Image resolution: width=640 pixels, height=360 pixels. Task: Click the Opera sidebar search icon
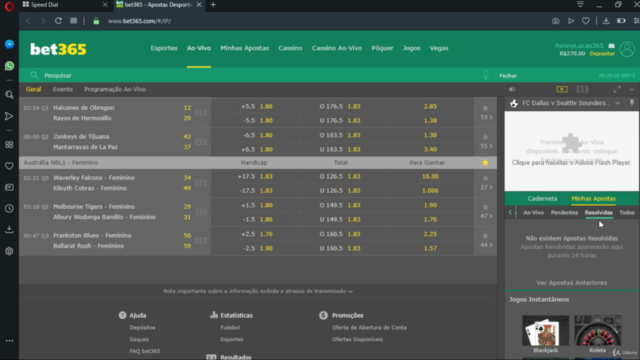pos(9,95)
